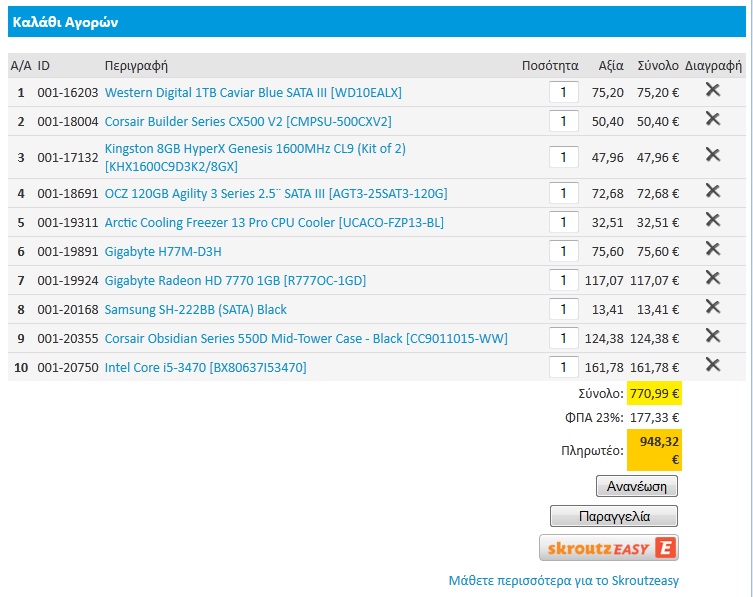The image size is (753, 597).
Task: Delete the Corsair Obsidian 550D case item
Action: [713, 335]
